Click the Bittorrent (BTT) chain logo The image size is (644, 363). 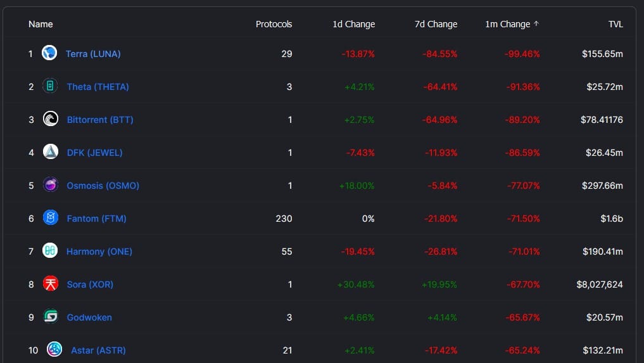tap(51, 119)
